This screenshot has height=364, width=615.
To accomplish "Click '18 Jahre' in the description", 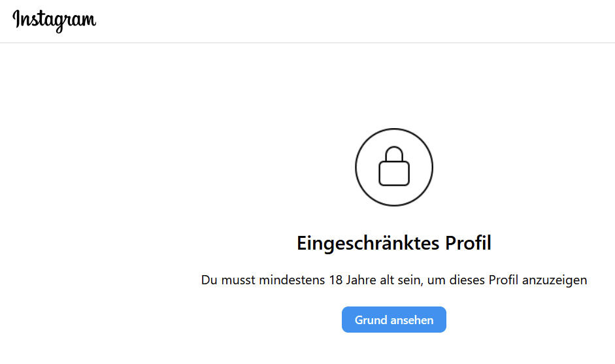I will click(348, 280).
